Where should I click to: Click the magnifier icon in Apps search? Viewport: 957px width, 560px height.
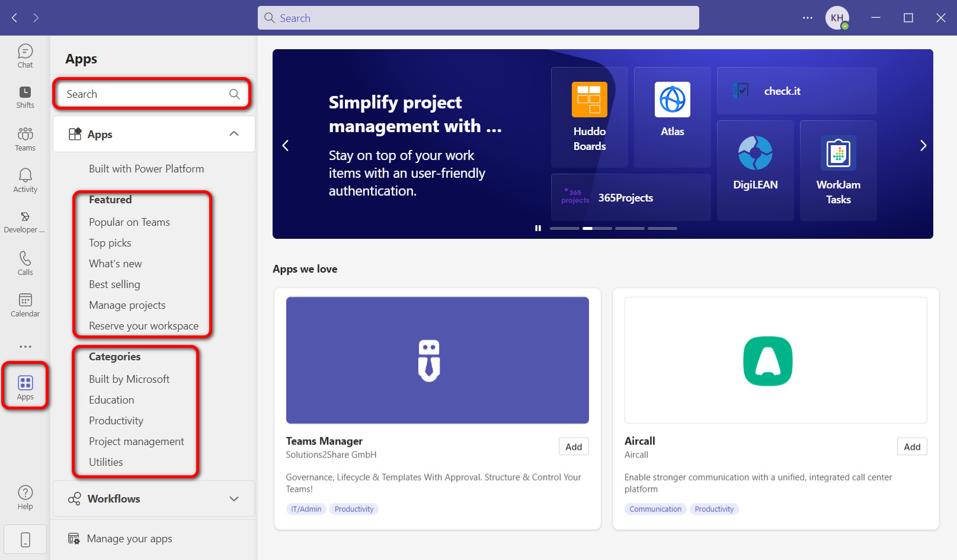tap(235, 94)
